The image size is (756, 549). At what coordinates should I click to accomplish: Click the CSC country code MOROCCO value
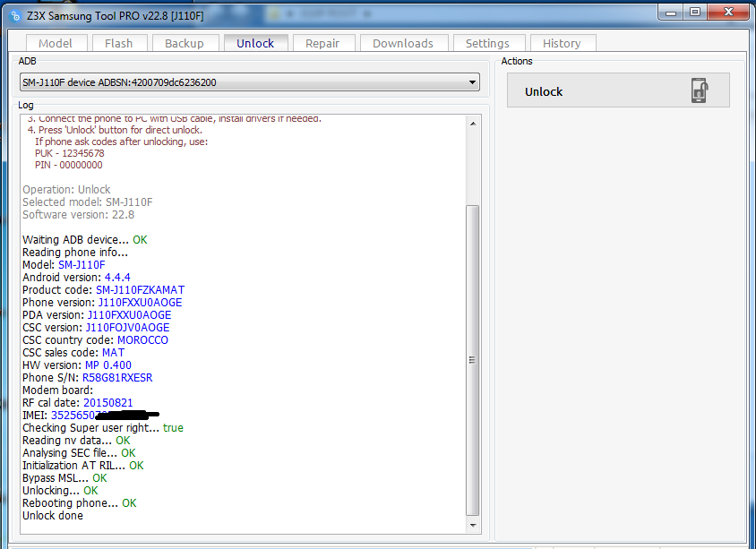click(x=142, y=339)
